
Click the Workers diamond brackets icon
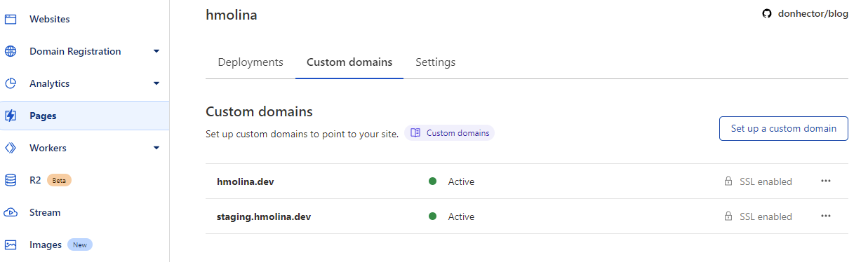tap(11, 148)
